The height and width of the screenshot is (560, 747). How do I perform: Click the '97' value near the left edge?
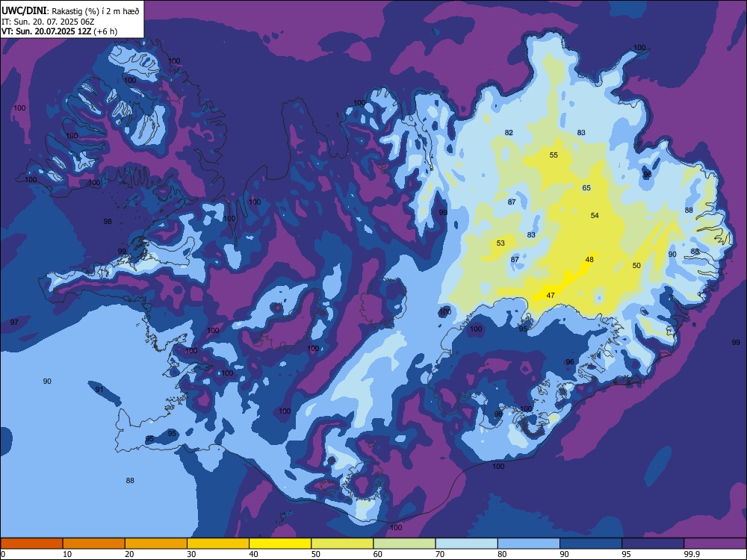tap(14, 323)
